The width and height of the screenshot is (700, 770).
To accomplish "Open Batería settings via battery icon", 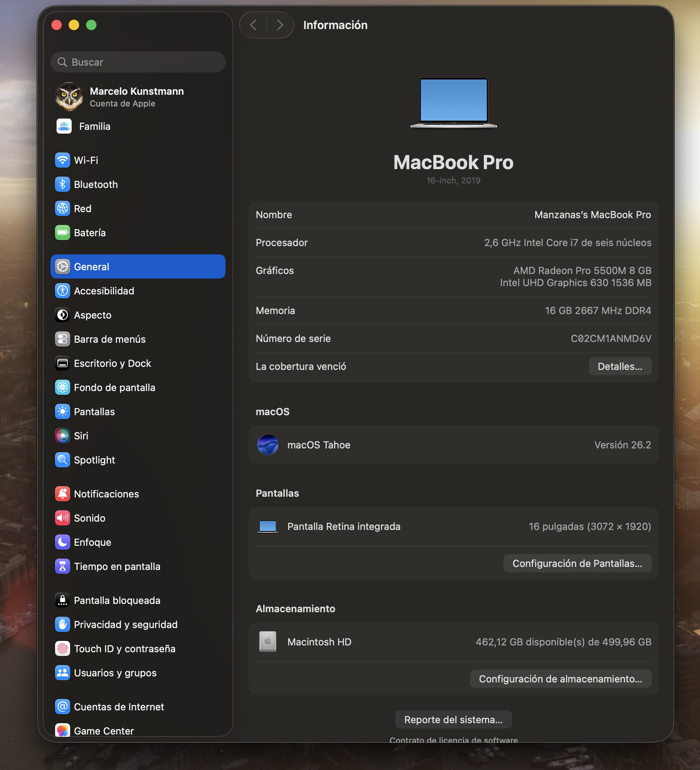I will pyautogui.click(x=62, y=233).
